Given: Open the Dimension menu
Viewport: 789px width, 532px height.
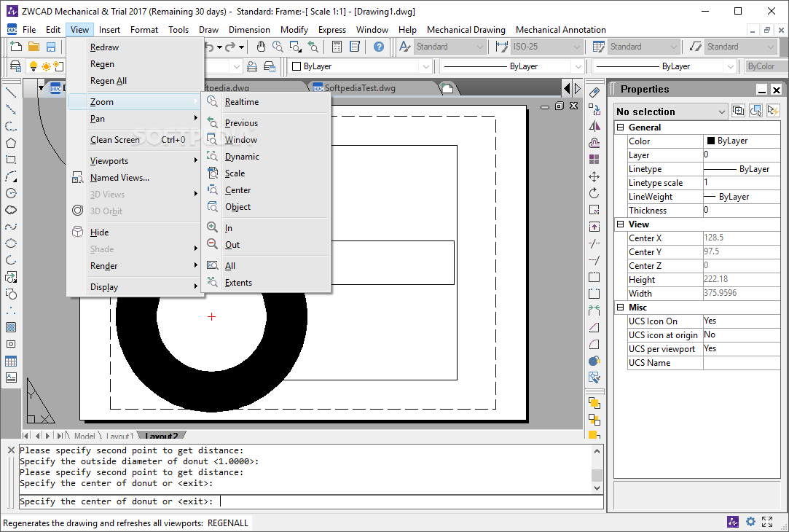Looking at the screenshot, I should click(249, 30).
